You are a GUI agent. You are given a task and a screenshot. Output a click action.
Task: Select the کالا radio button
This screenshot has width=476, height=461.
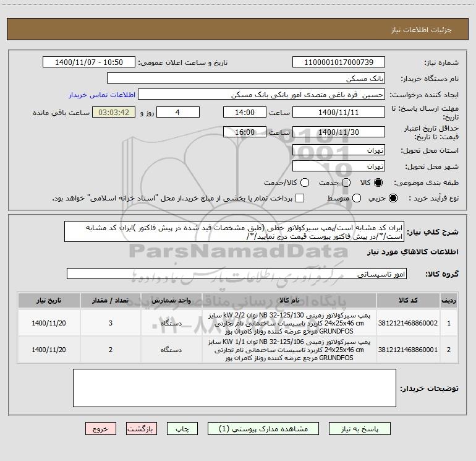click(x=378, y=183)
